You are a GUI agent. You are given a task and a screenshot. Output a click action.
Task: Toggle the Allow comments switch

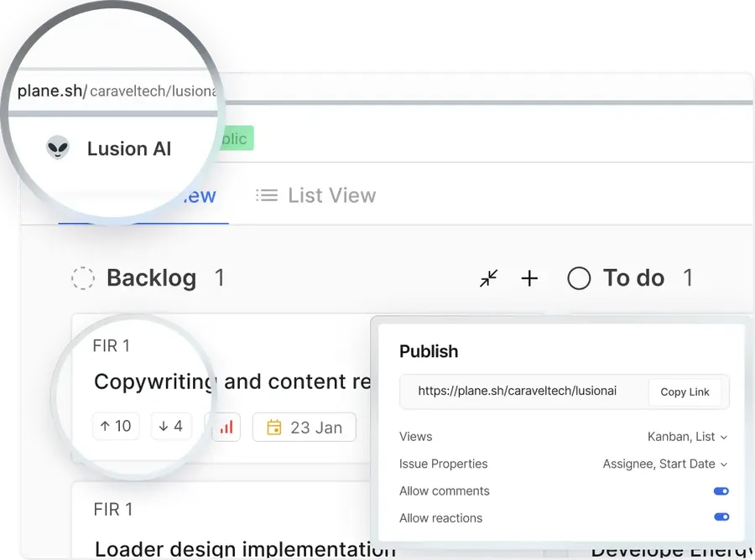coord(721,491)
